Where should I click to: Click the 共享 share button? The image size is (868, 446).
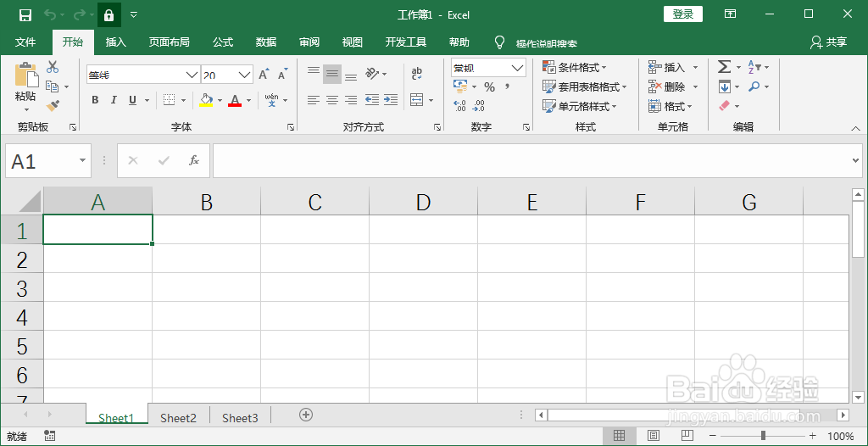pyautogui.click(x=828, y=42)
